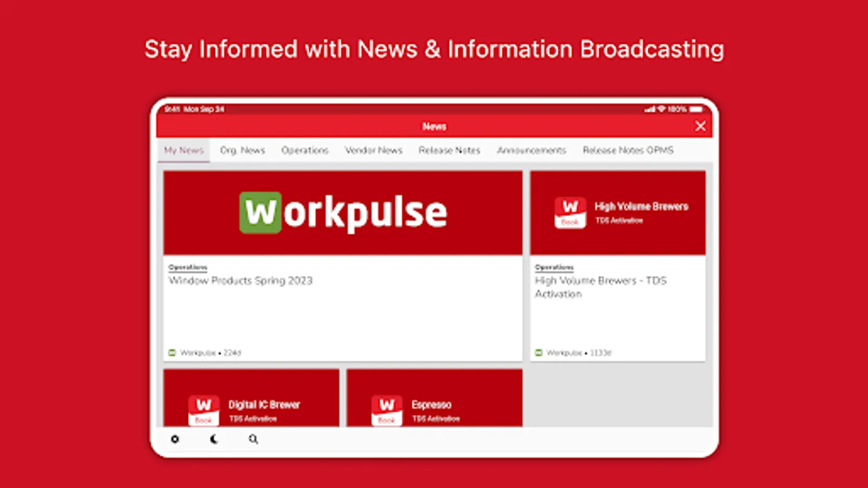Go to the Release Notes tab

tap(450, 150)
